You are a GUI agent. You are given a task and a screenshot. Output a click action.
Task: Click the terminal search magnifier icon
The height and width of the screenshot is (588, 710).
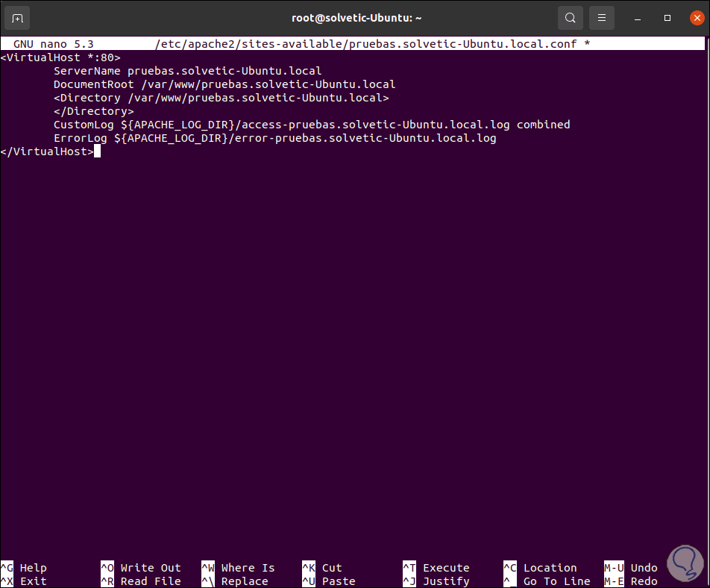click(x=570, y=18)
